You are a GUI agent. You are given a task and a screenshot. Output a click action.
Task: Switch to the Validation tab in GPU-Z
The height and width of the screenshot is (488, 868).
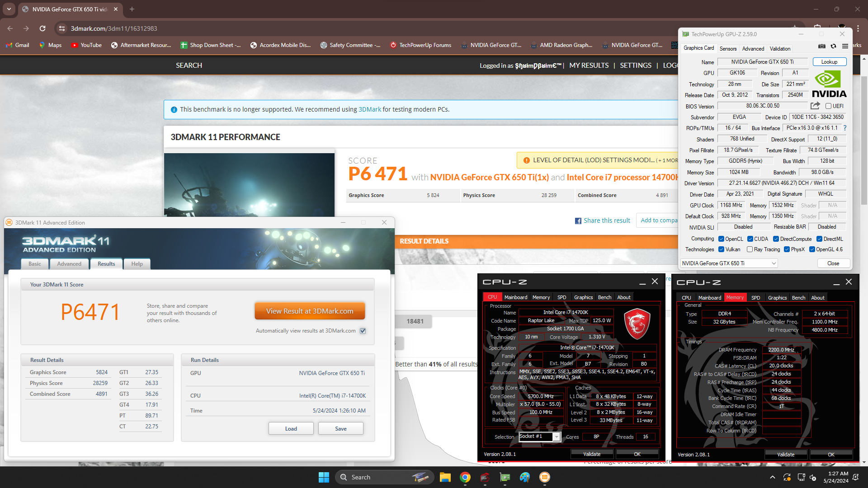780,49
